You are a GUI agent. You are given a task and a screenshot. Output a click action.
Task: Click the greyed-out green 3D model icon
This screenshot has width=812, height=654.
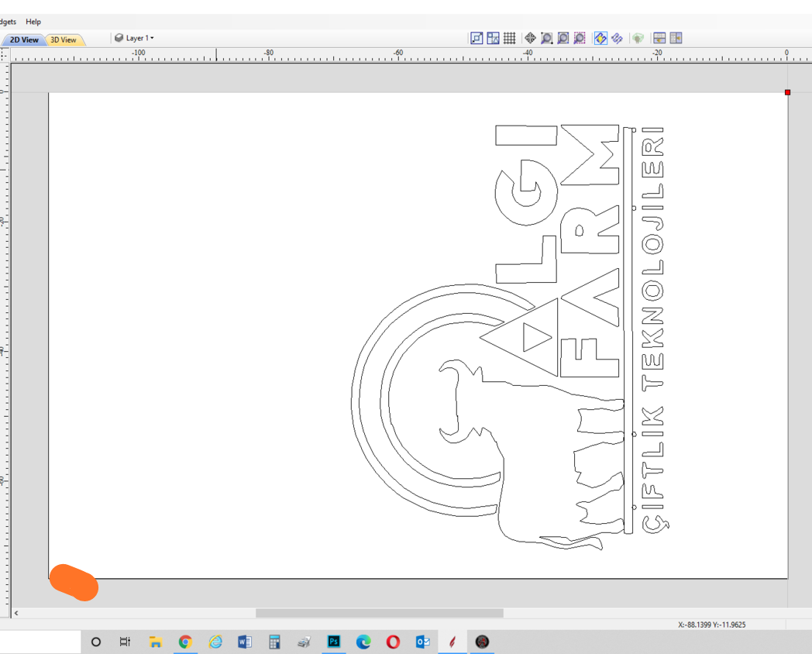pos(638,38)
